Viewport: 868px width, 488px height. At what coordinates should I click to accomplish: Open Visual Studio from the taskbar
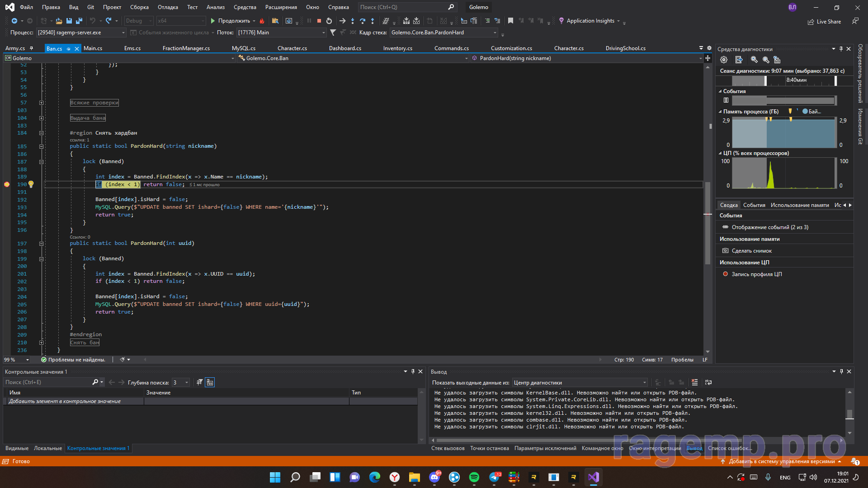(593, 477)
